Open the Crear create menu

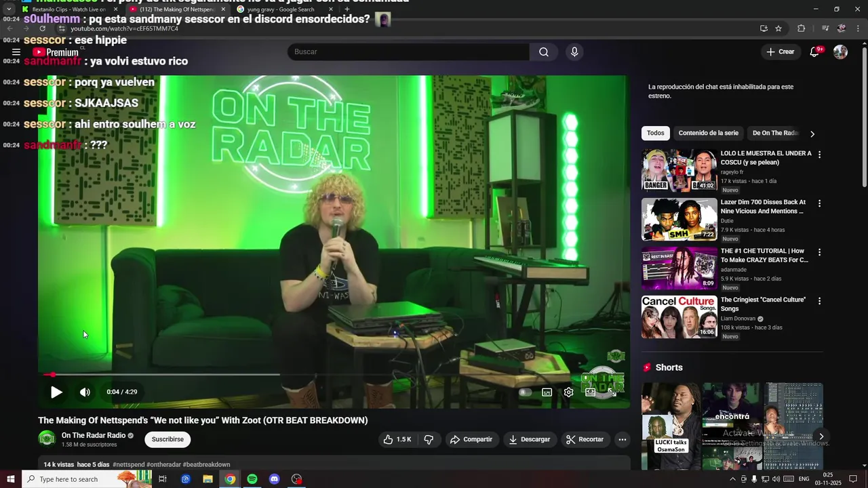781,52
